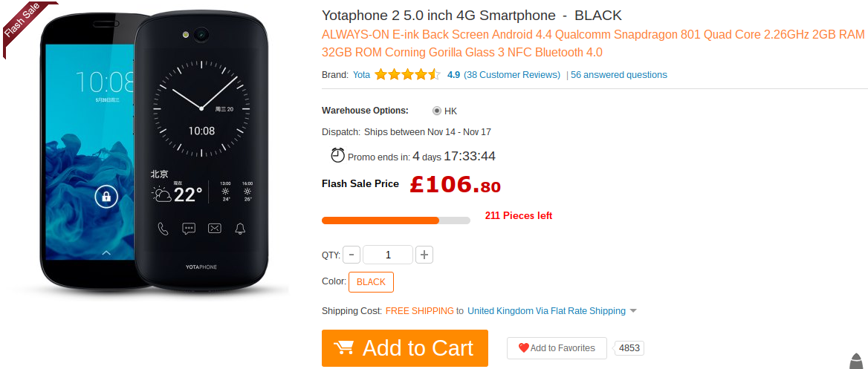Click Add to Favorites button
This screenshot has width=868, height=369.
point(557,348)
